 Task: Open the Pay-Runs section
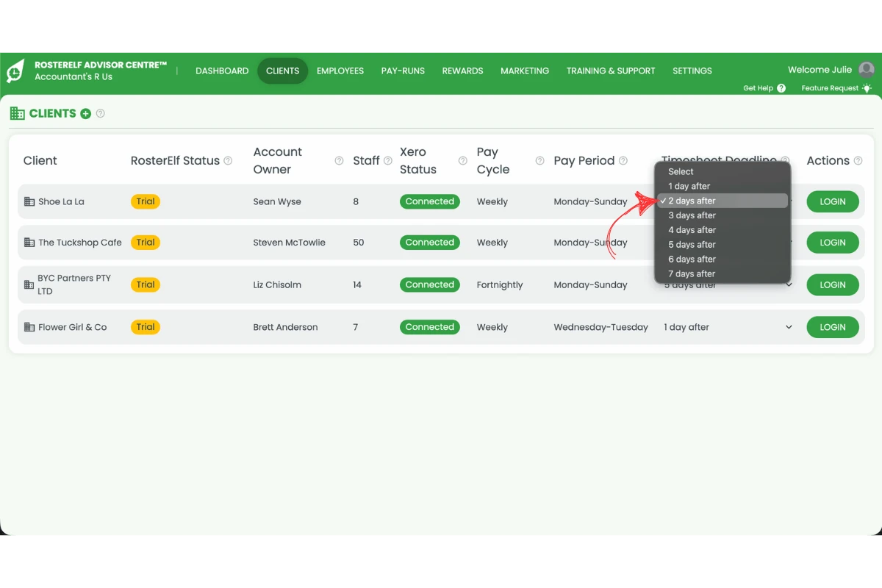(x=403, y=71)
